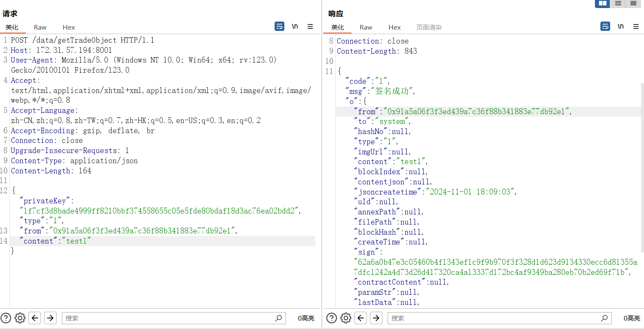Image resolution: width=644 pixels, height=329 pixels.
Task: Click "to":"system" line in response
Action: [x=382, y=121]
